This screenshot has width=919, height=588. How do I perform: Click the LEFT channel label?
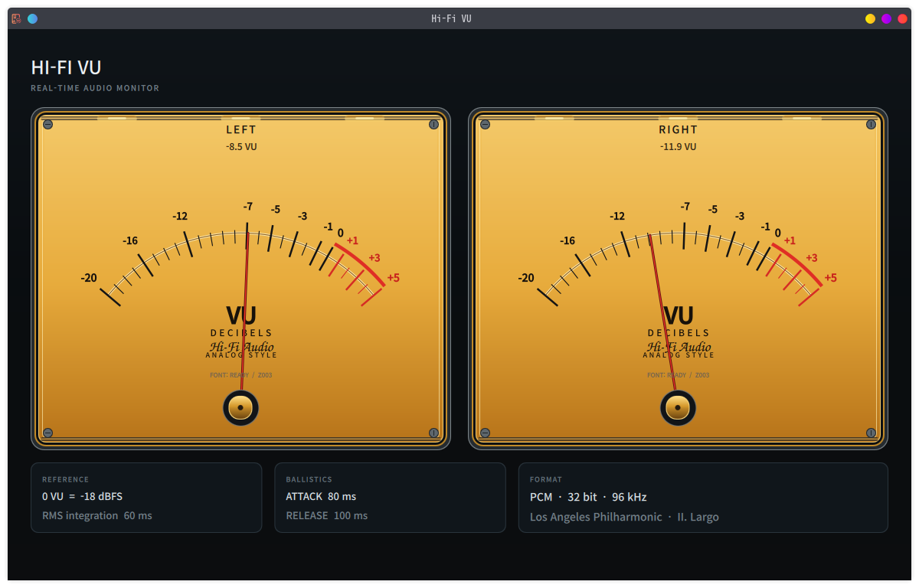click(x=241, y=129)
